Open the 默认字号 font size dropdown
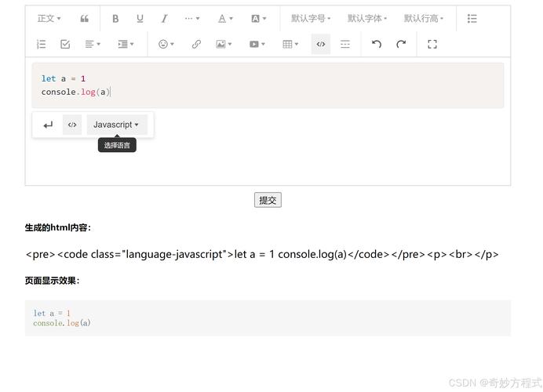Screen dimensions: 543x392 (311, 19)
